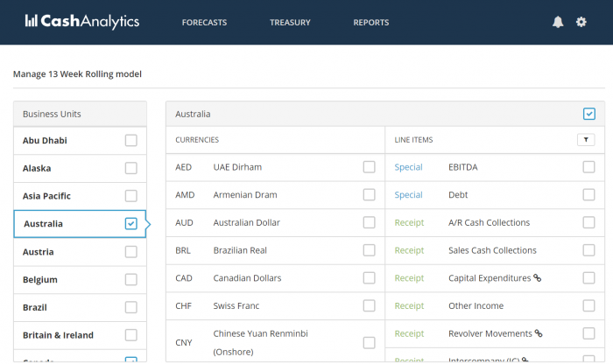Check the Brazil business unit checkbox
Viewport: 613px width, 364px height.
tap(131, 307)
